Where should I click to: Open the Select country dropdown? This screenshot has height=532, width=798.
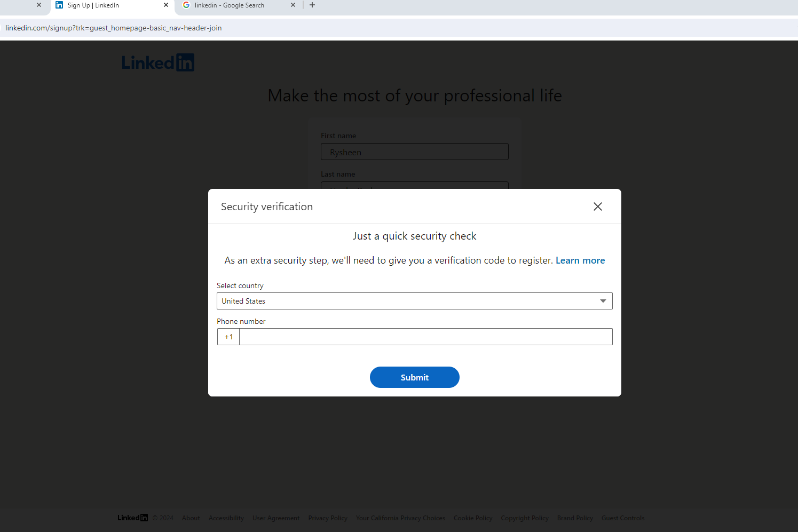tap(415, 301)
